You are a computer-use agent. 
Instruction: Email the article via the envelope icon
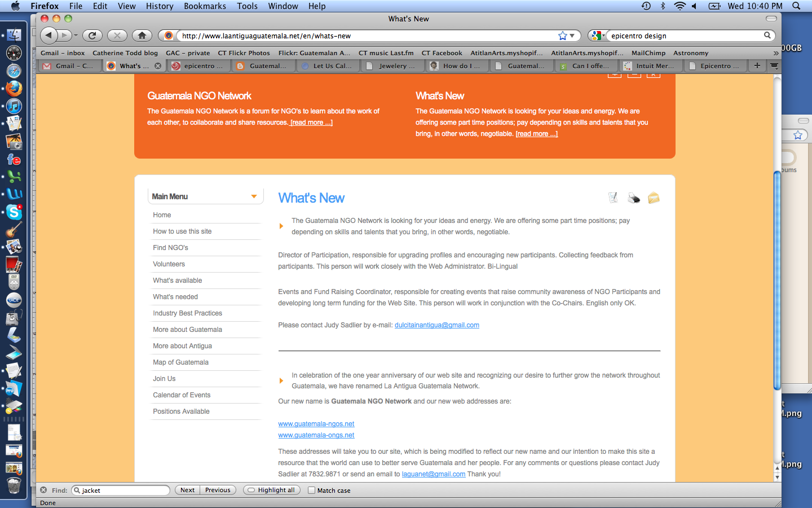tap(654, 198)
